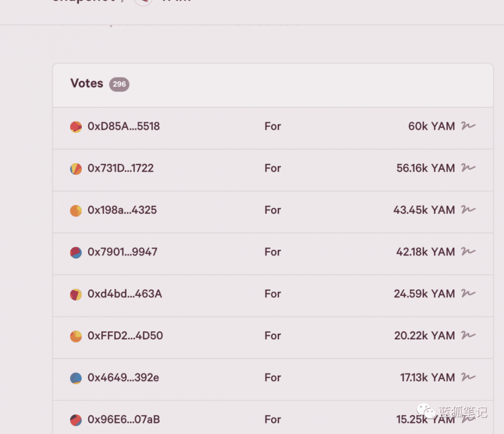Image resolution: width=504 pixels, height=434 pixels.
Task: Click the signature icon beside 24.59k YAM
Action: pos(468,293)
